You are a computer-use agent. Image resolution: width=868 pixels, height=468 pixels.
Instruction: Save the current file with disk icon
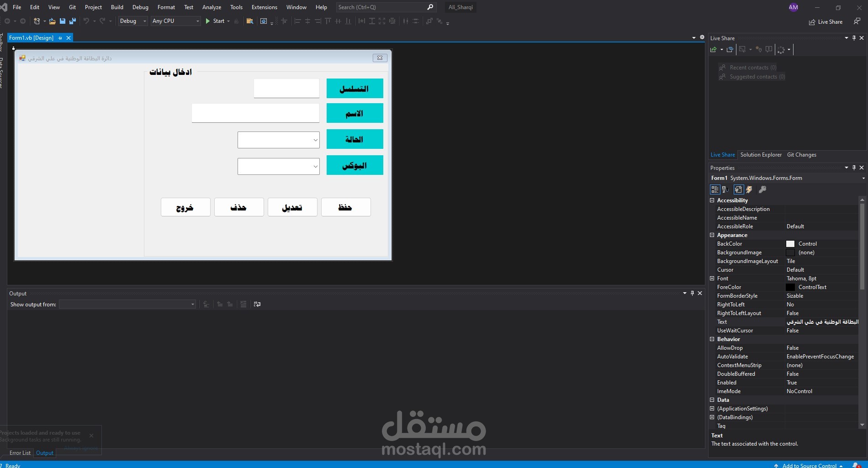[x=63, y=21]
